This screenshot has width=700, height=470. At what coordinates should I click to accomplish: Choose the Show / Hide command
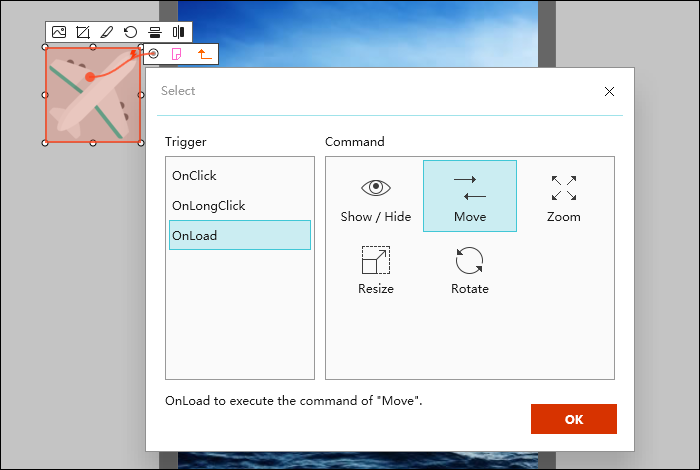tap(376, 196)
